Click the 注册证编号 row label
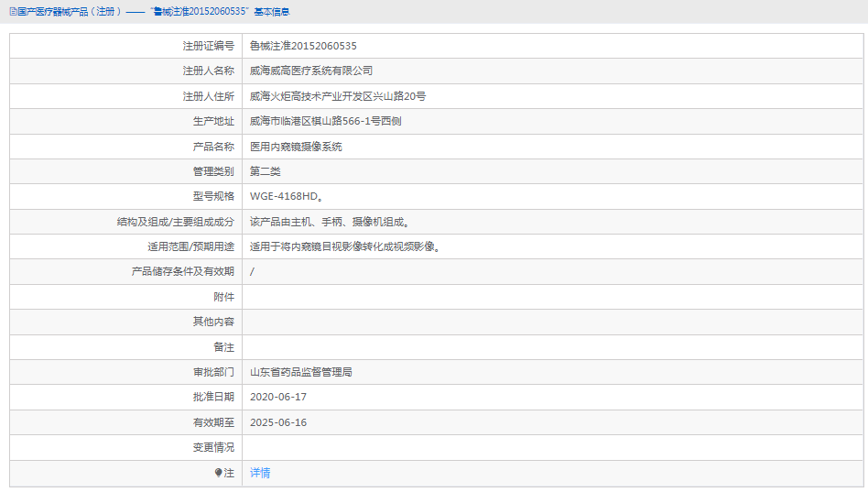 pyautogui.click(x=208, y=46)
